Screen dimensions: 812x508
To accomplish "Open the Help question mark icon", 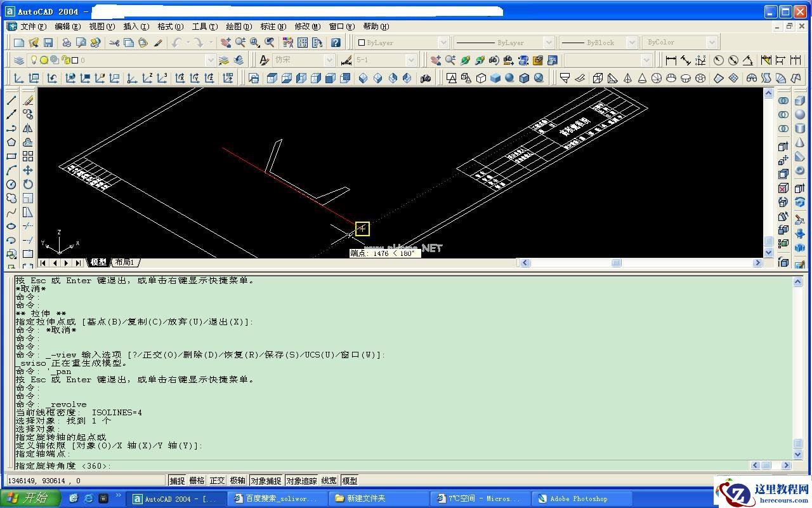I will coord(336,43).
